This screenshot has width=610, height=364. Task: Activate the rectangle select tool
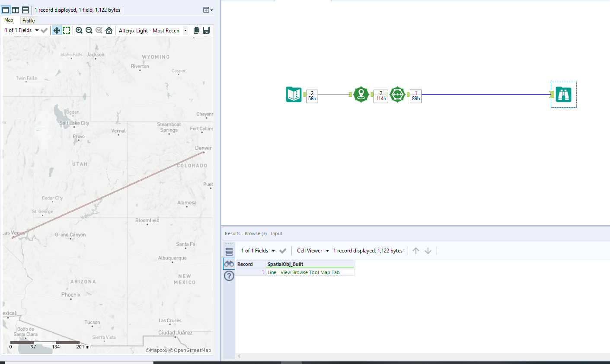click(67, 30)
